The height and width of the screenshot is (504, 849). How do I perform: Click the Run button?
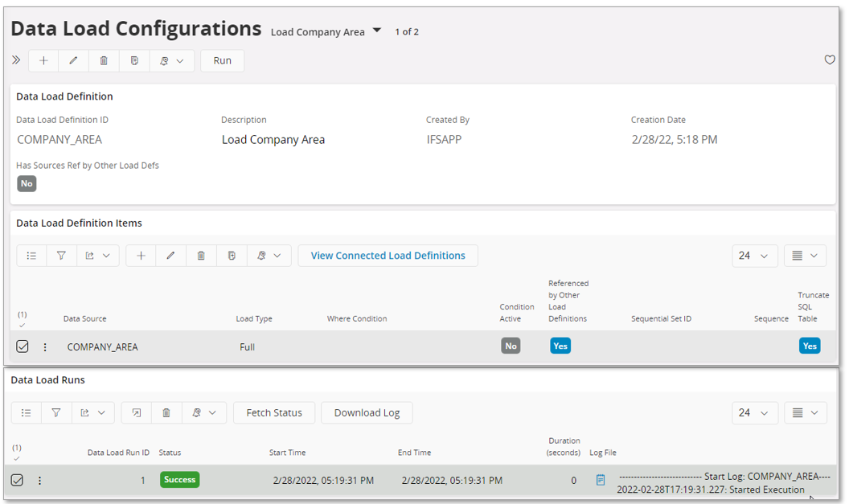(222, 60)
